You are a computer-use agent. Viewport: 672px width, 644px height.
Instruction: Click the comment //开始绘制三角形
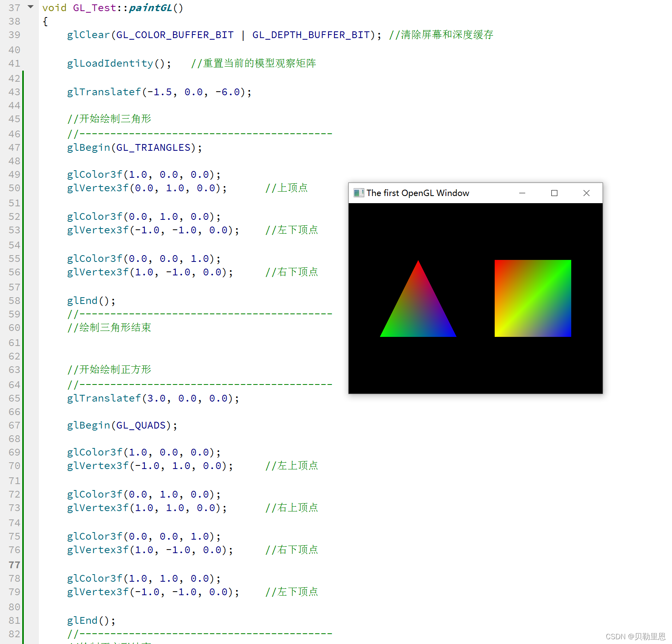click(109, 119)
